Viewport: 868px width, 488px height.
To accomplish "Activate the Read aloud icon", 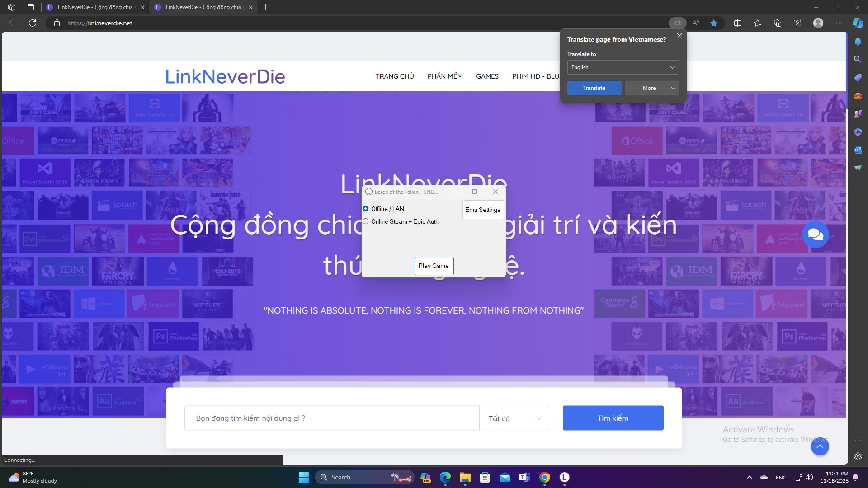I will 696,23.
